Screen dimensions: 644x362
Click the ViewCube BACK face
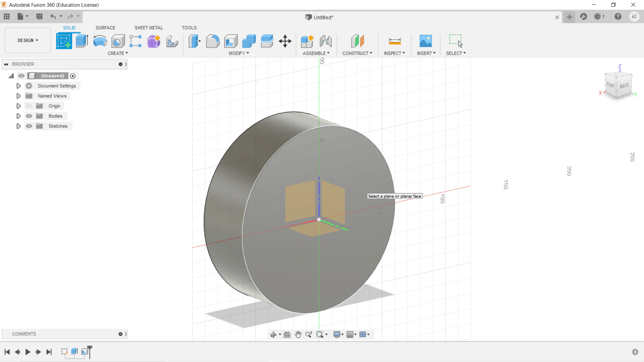(x=624, y=86)
